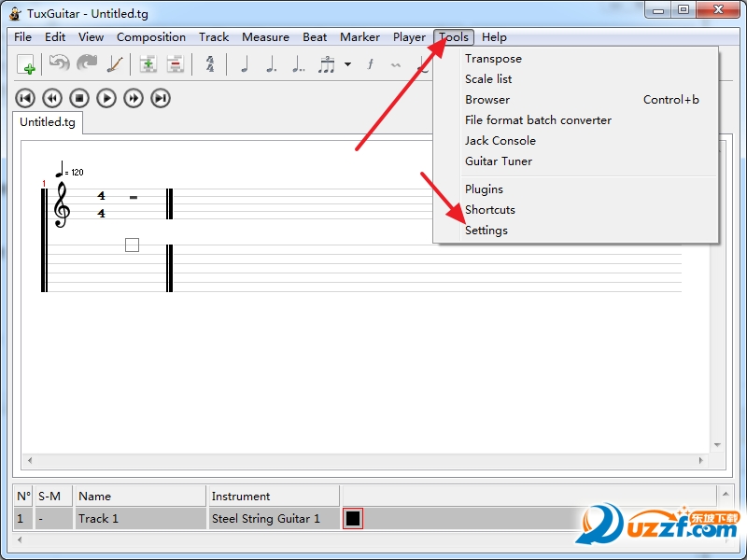Click track table scroll left arrow
747x560 pixels.
(20, 540)
